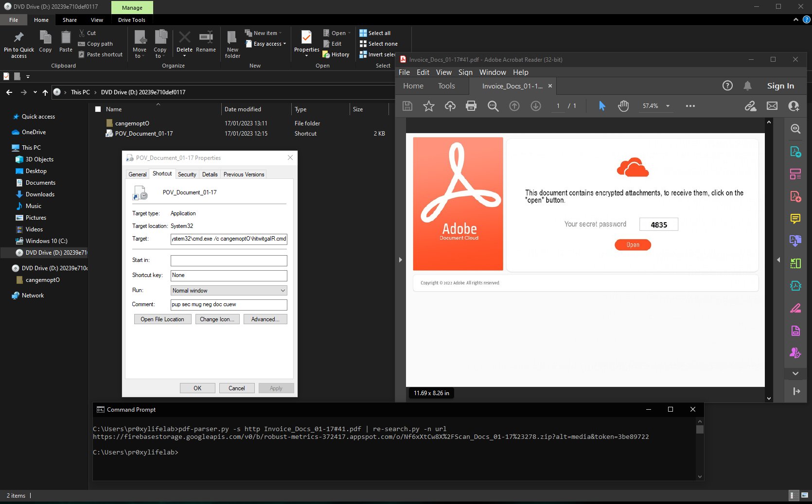Image resolution: width=812 pixels, height=504 pixels.
Task: Switch to the Tools tab in Acrobat
Action: click(x=446, y=86)
